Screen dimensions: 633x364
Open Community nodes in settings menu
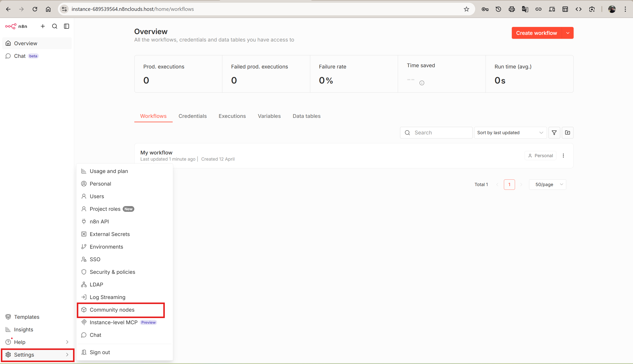pyautogui.click(x=125, y=310)
